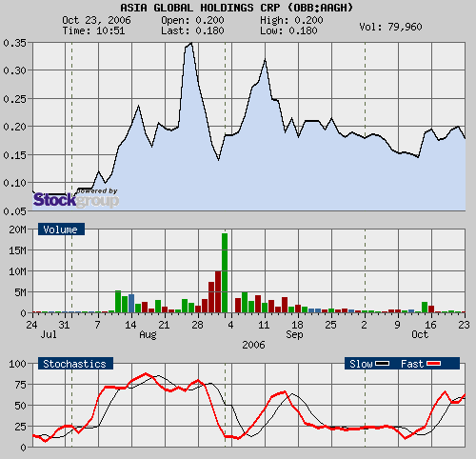The image size is (476, 459).
Task: Click the Slow legend label
Action: tap(361, 364)
